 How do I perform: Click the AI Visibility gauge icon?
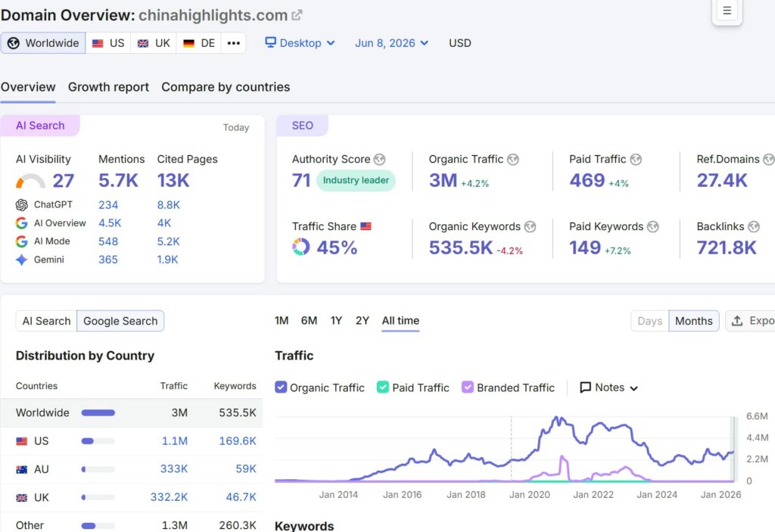[30, 181]
